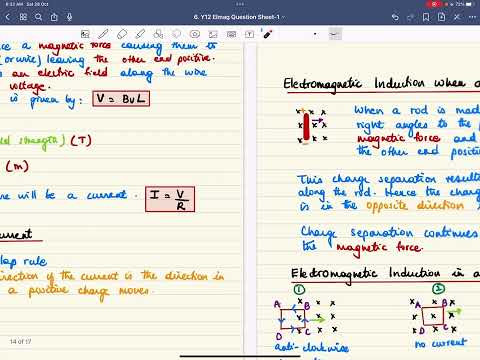Open the page thumbnails grid view
The height and width of the screenshot is (360, 480).
click(23, 17)
